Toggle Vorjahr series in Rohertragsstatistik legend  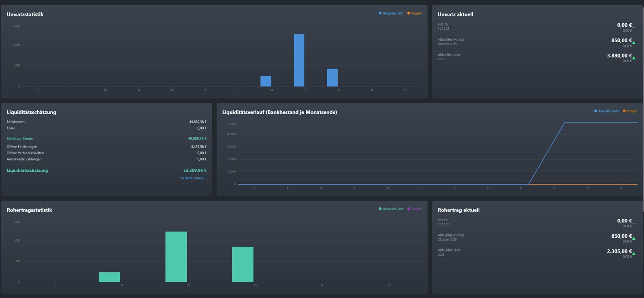pos(415,209)
